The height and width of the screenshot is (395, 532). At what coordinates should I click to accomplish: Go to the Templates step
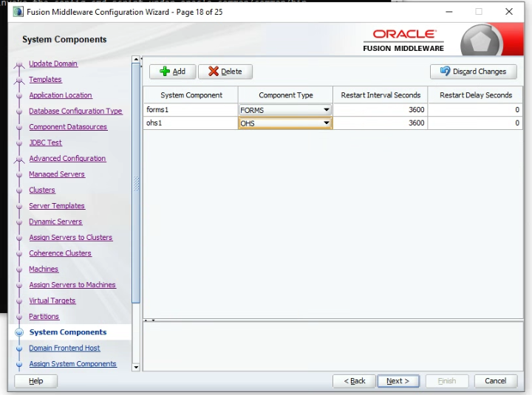[x=46, y=79]
